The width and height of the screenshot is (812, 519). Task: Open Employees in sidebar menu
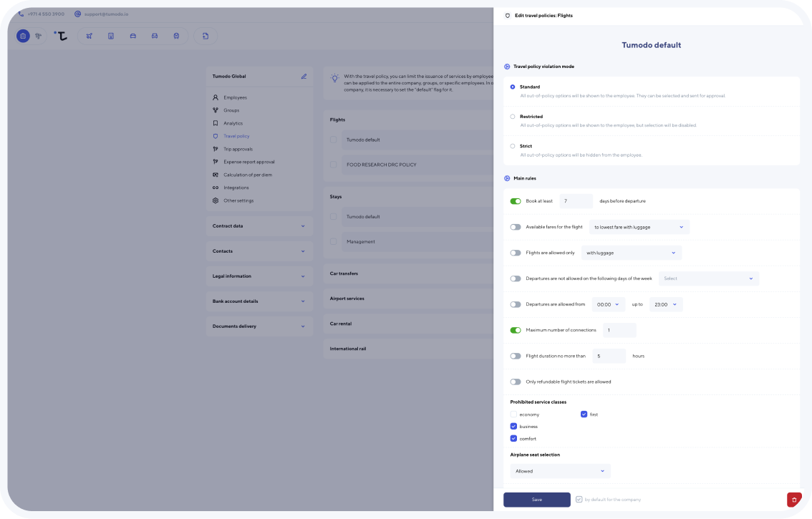coord(235,97)
